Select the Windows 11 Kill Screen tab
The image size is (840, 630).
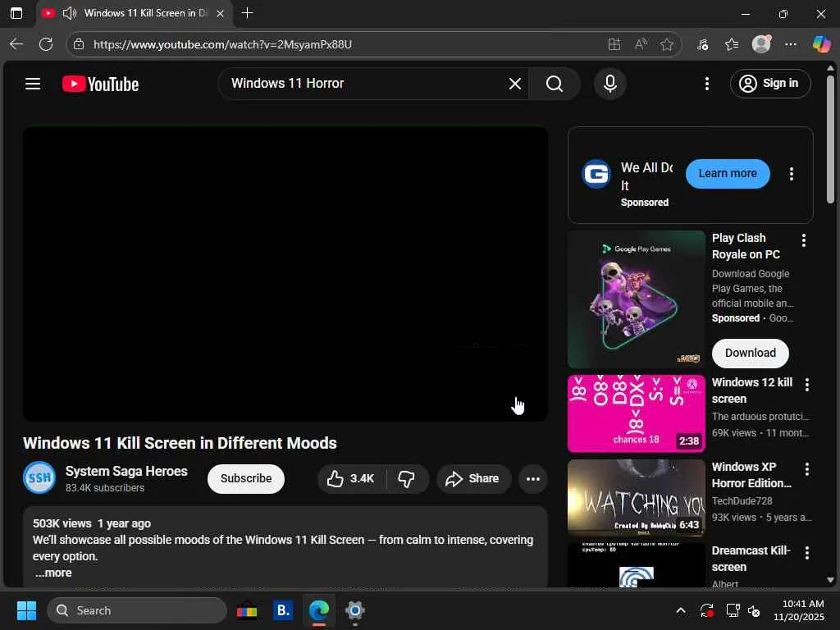[135, 13]
